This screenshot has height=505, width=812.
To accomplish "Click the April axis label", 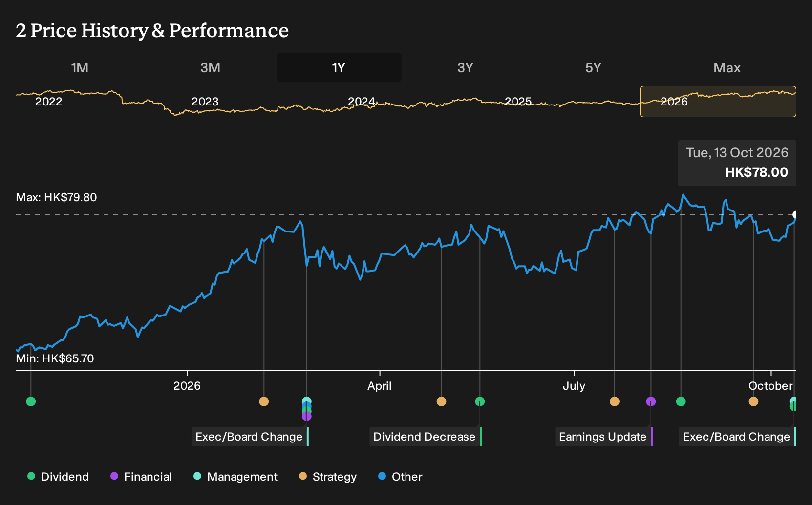I will (x=380, y=386).
